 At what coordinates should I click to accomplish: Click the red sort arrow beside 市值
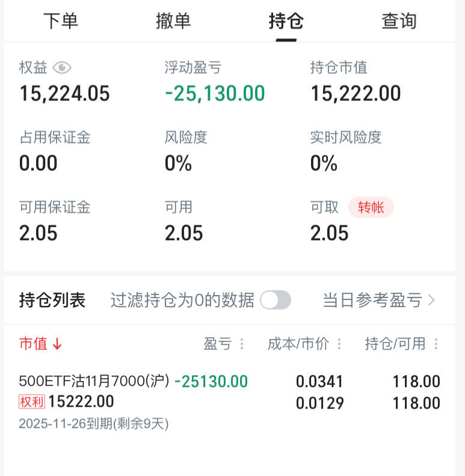click(57, 344)
